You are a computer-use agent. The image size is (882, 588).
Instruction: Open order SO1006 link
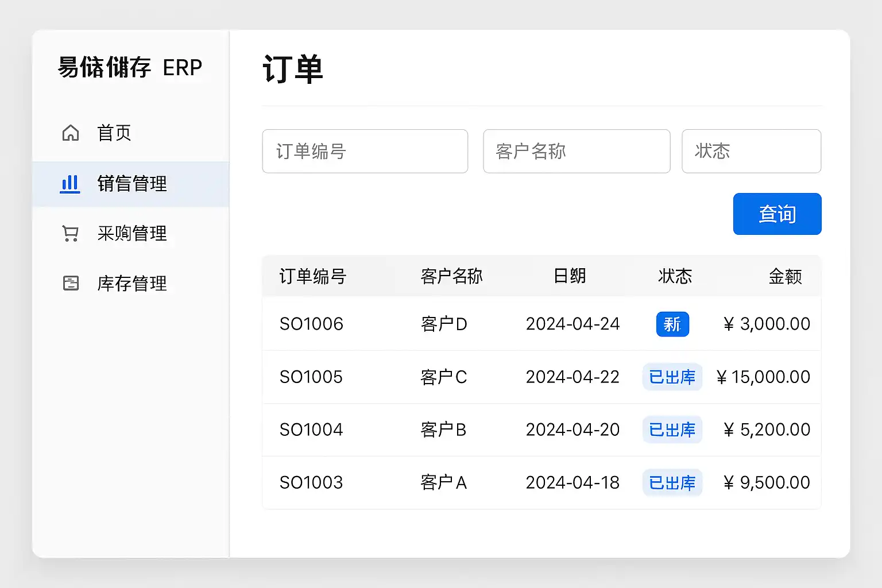(311, 324)
